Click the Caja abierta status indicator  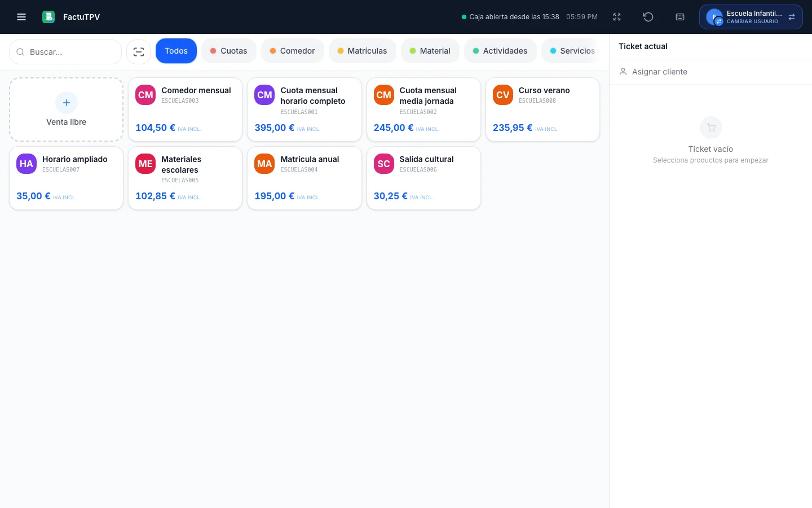(x=510, y=17)
